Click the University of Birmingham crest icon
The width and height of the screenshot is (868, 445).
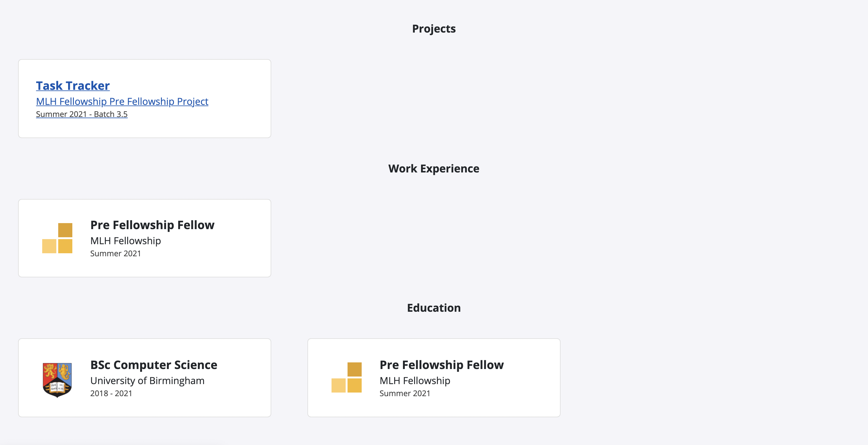click(x=57, y=380)
